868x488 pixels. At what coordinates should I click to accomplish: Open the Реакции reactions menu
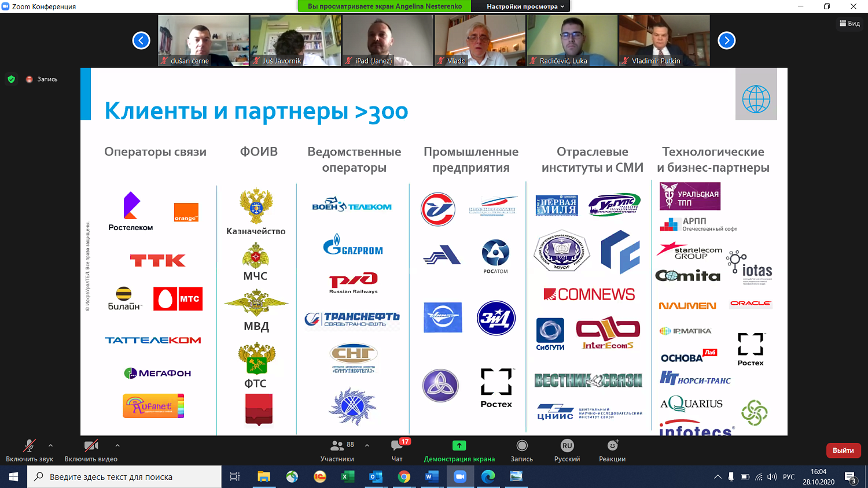612,450
